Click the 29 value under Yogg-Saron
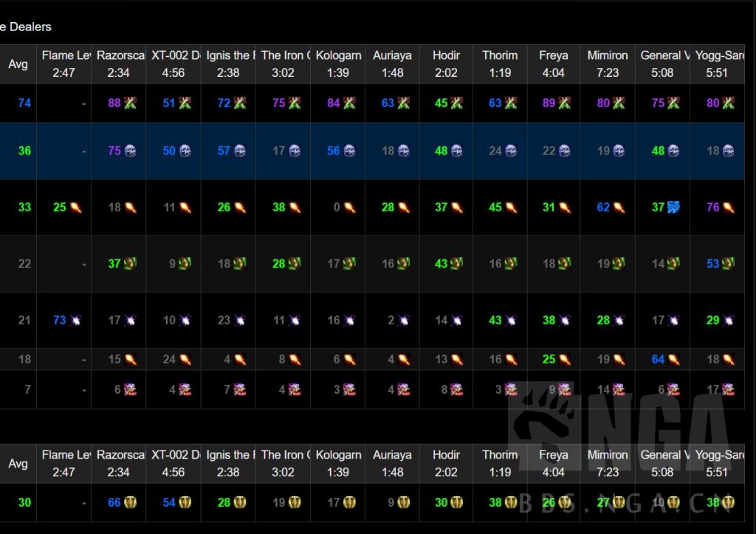The image size is (756, 534). (712, 321)
